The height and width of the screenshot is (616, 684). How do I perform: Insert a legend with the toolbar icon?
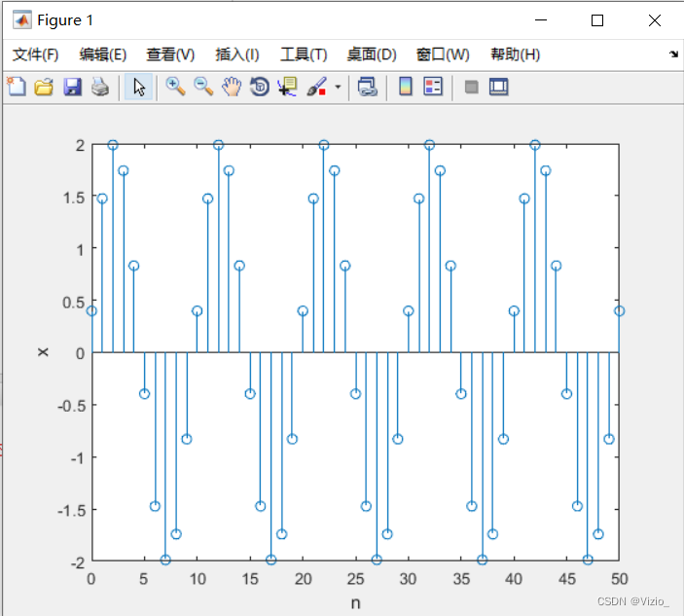(433, 87)
